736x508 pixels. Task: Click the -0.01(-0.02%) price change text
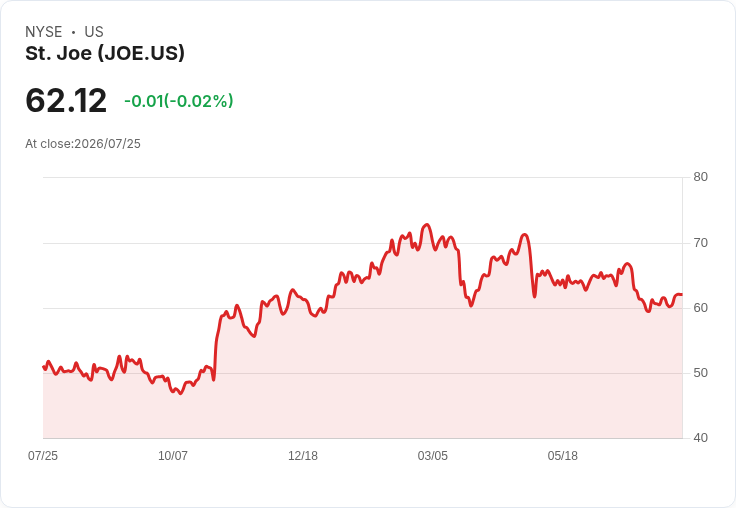pos(179,101)
